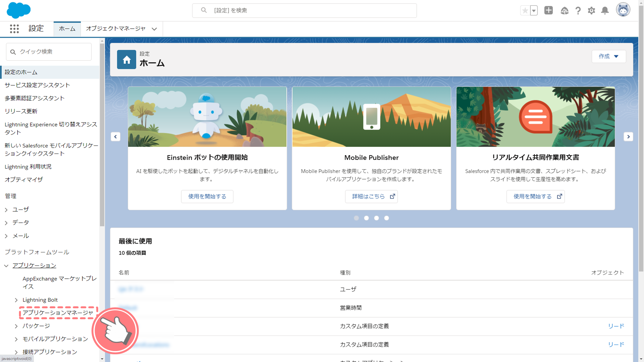Expand the パッケージ node
Screen dimensions: 644x362
[16, 326]
